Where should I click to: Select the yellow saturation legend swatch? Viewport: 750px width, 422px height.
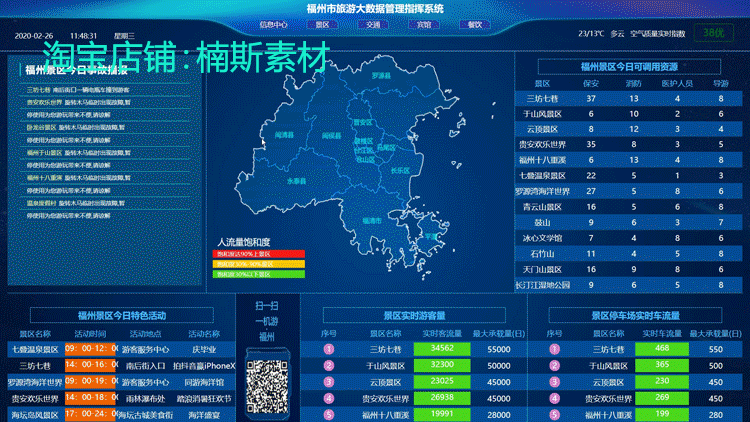tap(259, 264)
